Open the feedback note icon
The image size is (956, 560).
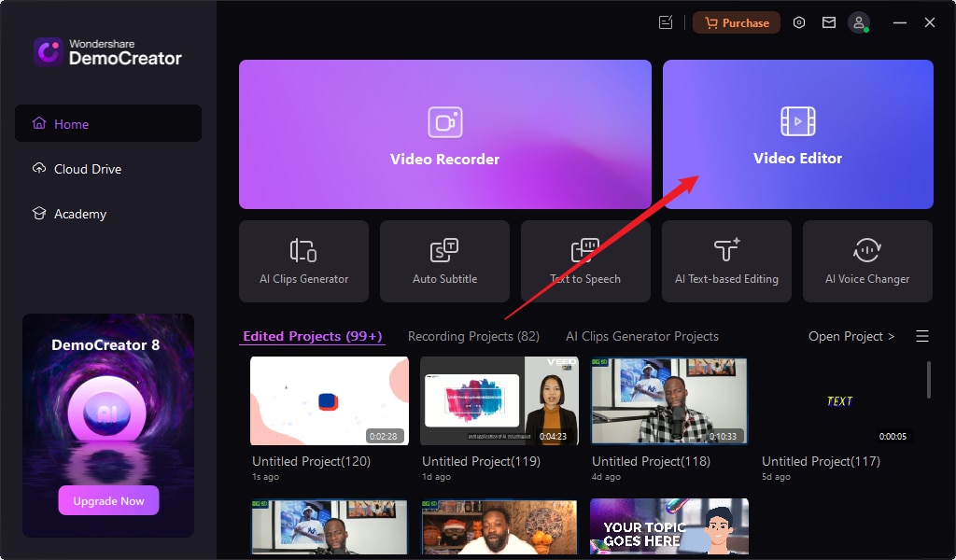[666, 22]
